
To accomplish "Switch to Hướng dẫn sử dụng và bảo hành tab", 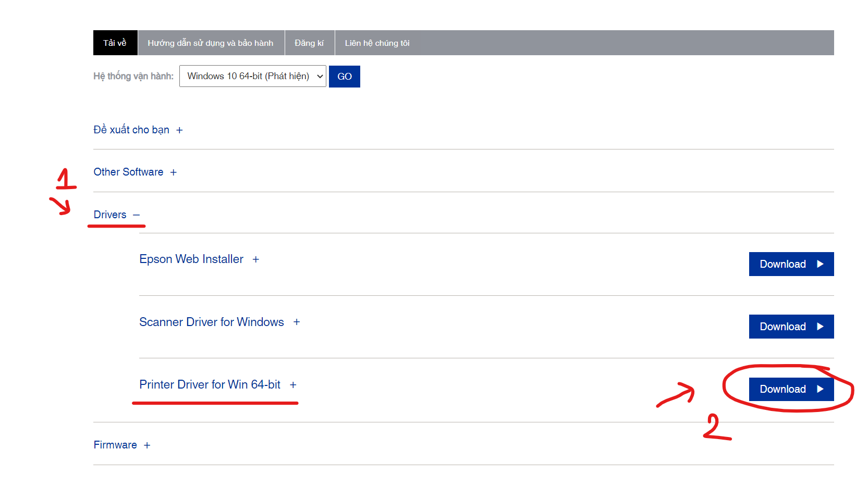I will click(x=210, y=43).
